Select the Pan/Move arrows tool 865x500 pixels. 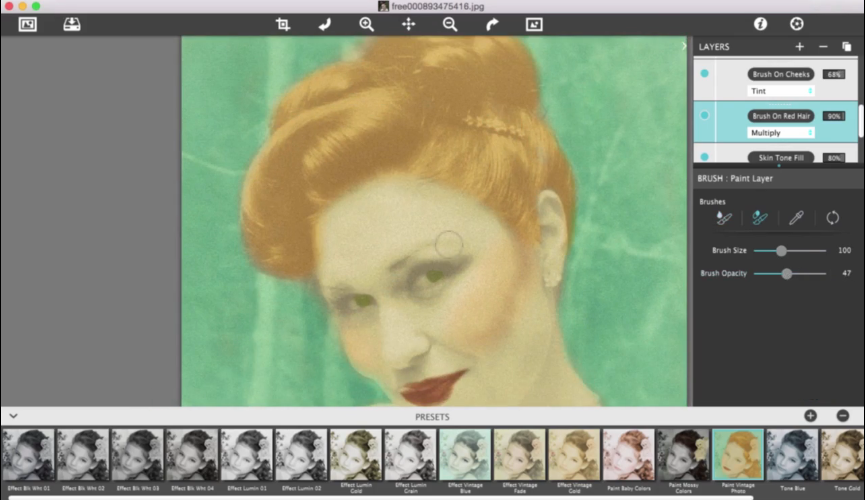pyautogui.click(x=408, y=24)
